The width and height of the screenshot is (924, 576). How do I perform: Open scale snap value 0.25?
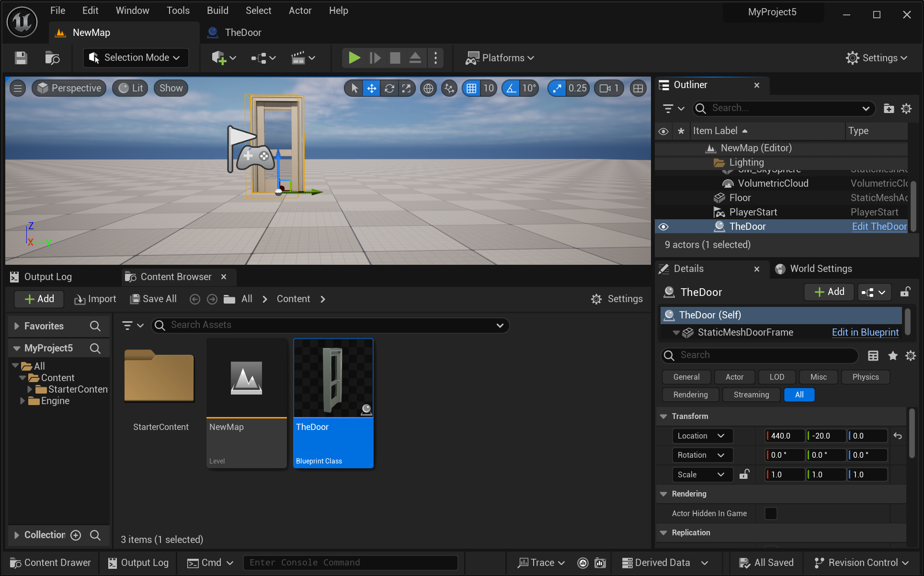pos(578,88)
